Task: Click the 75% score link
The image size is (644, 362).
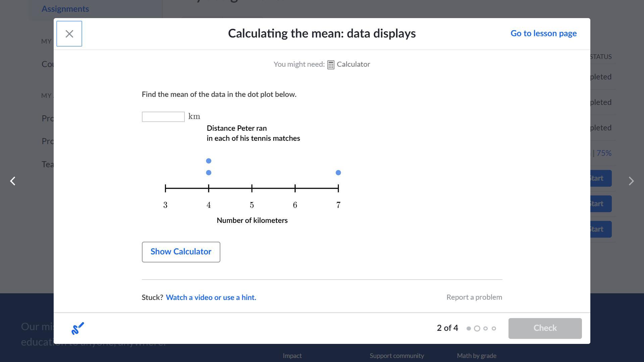Action: pyautogui.click(x=604, y=153)
